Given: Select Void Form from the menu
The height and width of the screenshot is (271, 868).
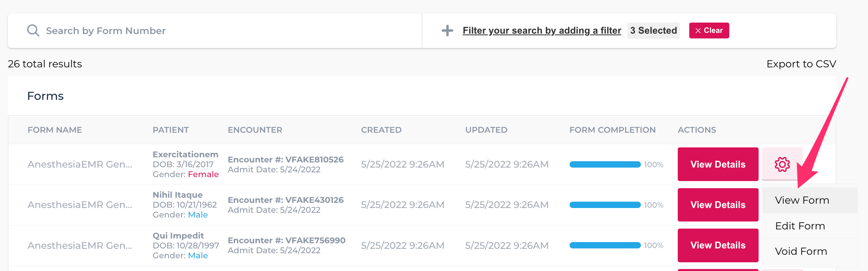Looking at the screenshot, I should click(x=801, y=251).
